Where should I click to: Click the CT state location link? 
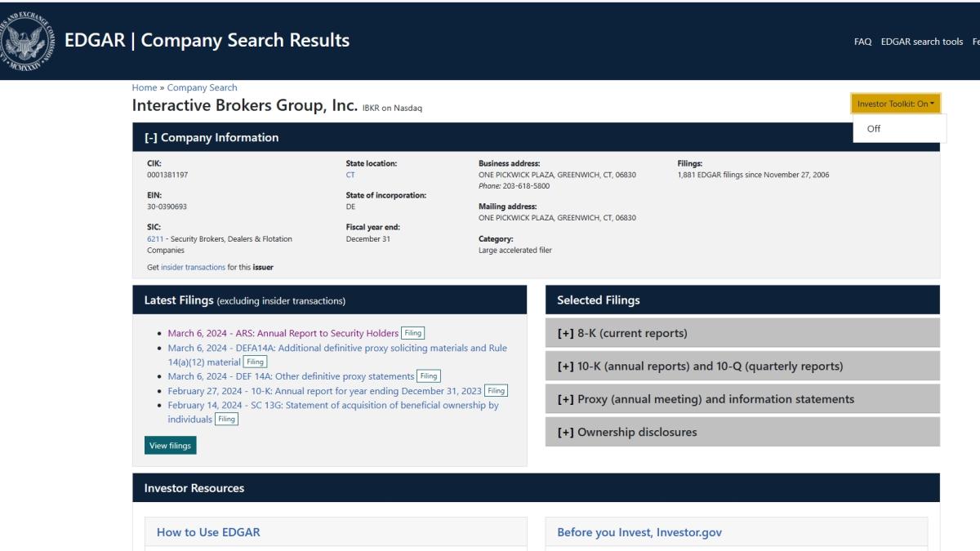click(350, 174)
